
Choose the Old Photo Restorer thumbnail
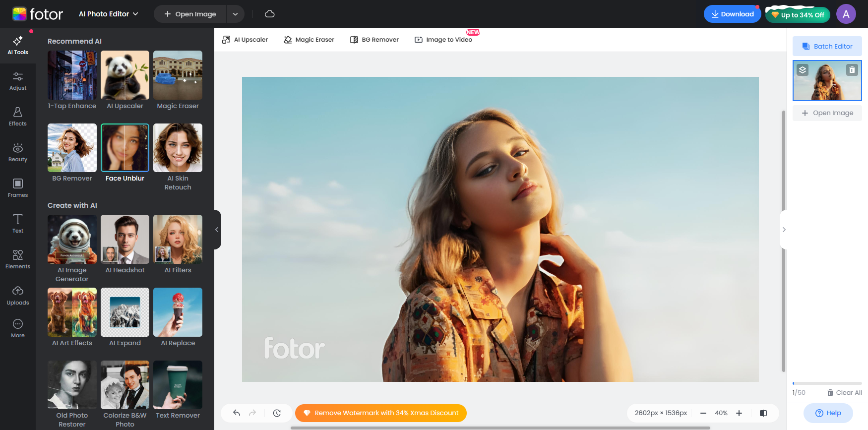tap(72, 385)
